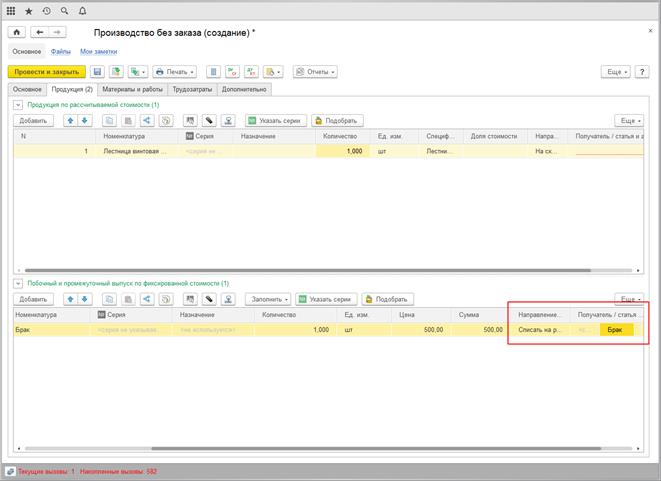Collapse the 'Продукция по рассчитываемой стоимости' section
The image size is (661, 481).
[x=17, y=104]
